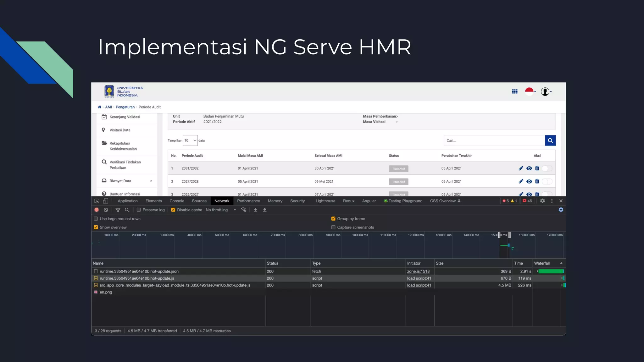Enable Preserve log checkbox
Image resolution: width=644 pixels, height=362 pixels.
139,210
